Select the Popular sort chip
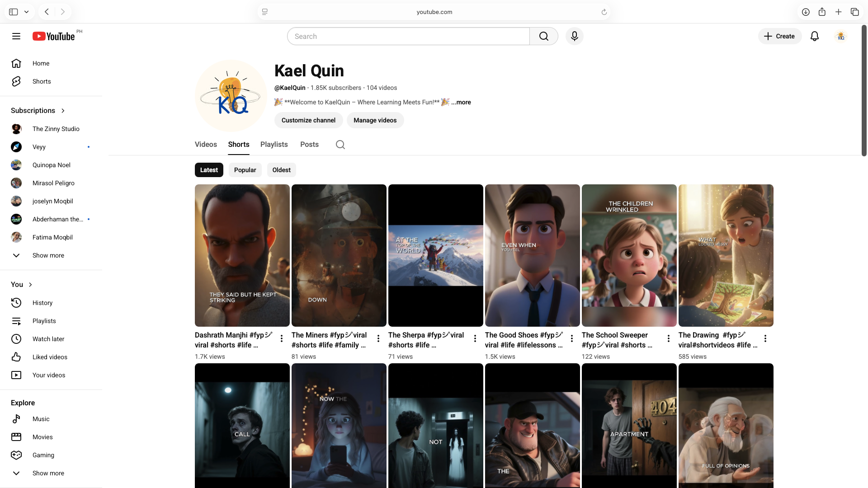868x488 pixels. (x=245, y=170)
